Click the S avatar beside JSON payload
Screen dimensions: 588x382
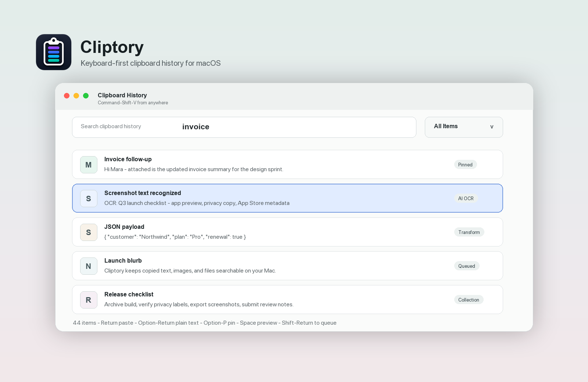[x=89, y=232]
